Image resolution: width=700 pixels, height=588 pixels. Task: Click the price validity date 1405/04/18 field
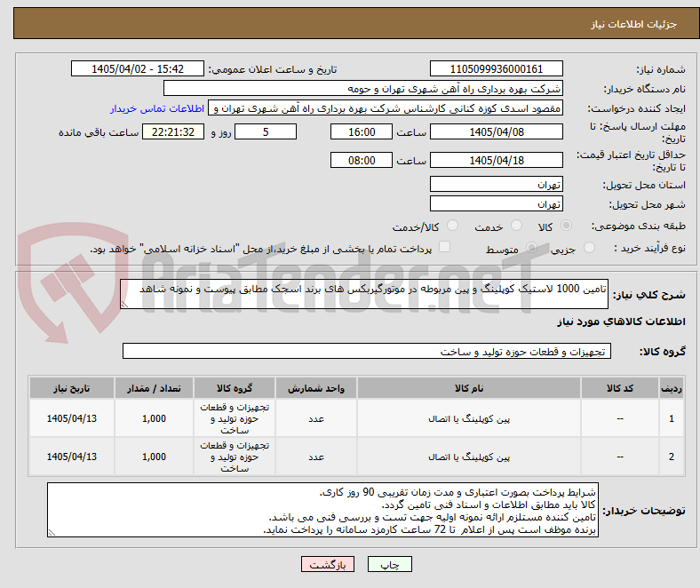pyautogui.click(x=496, y=160)
